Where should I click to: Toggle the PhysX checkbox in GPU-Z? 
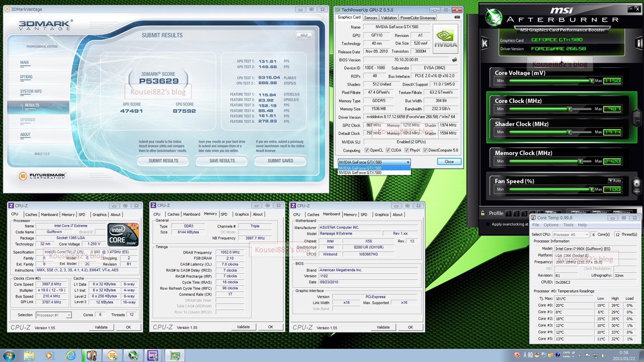[407, 150]
